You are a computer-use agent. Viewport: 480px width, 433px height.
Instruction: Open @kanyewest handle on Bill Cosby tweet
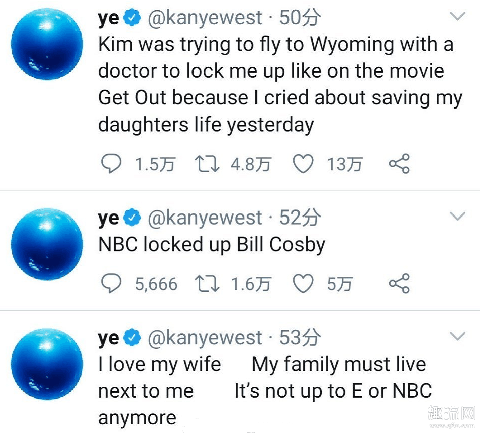(205, 217)
